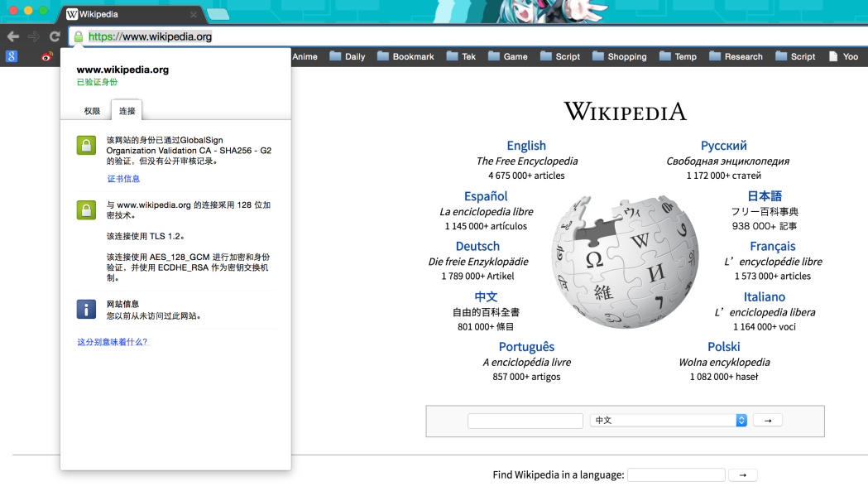This screenshot has width=868, height=491.
Task: Switch to the 连接 tab
Action: click(127, 111)
